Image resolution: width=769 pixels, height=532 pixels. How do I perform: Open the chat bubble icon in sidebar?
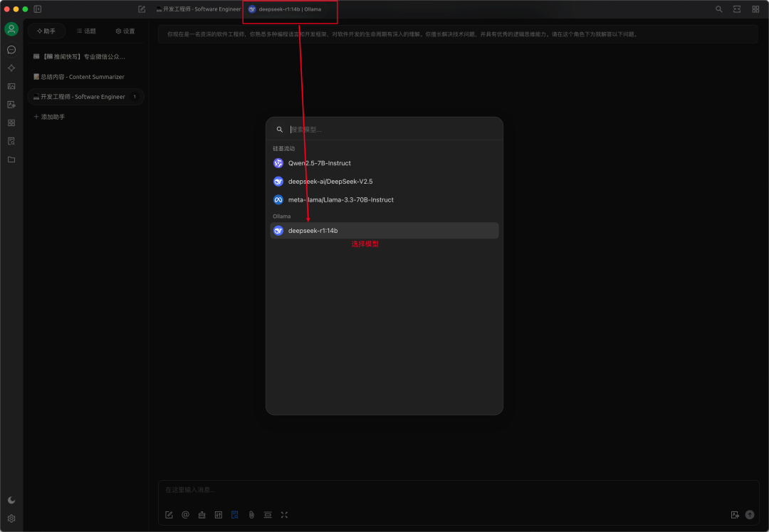click(11, 50)
